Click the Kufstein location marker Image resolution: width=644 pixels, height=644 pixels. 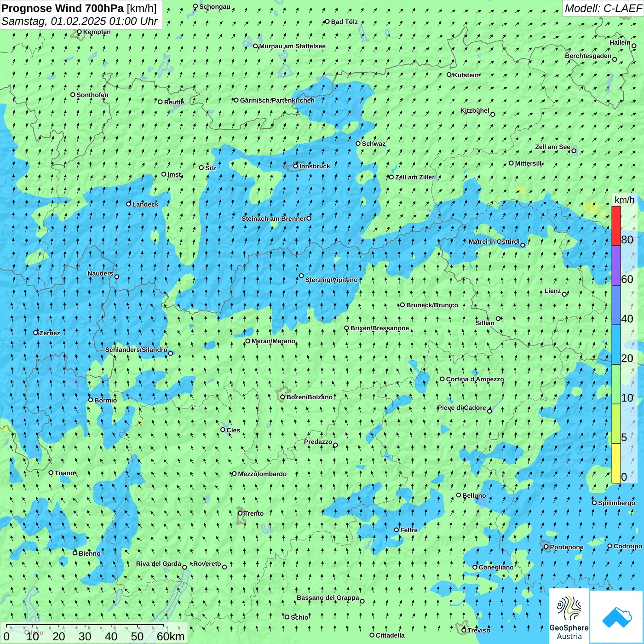click(449, 75)
